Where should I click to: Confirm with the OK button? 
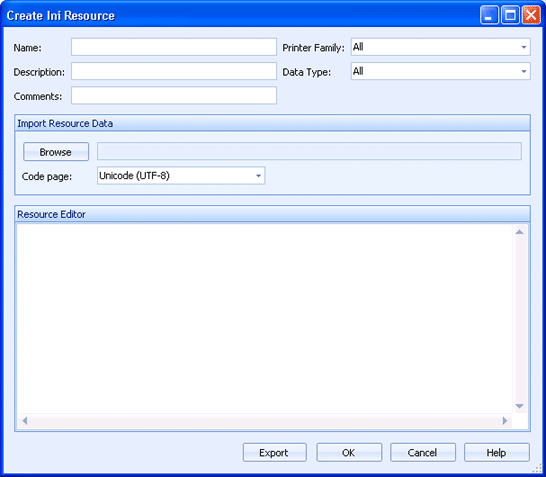[x=349, y=453]
